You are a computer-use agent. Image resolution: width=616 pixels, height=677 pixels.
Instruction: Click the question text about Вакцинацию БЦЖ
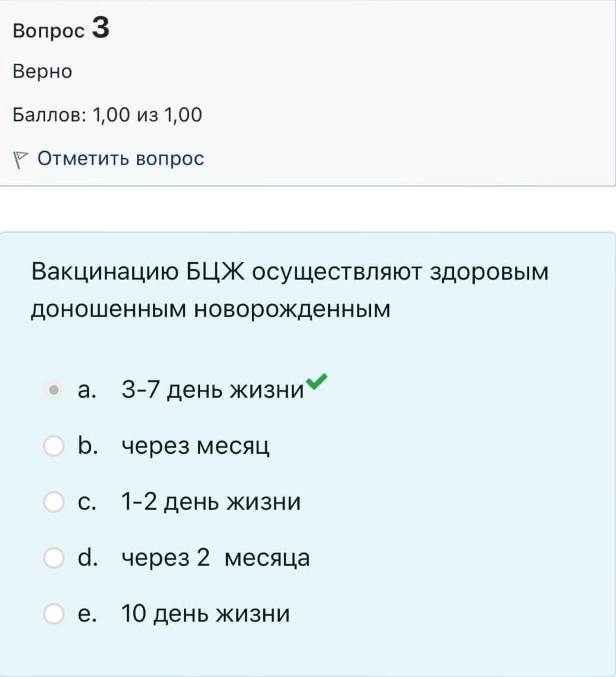point(290,290)
